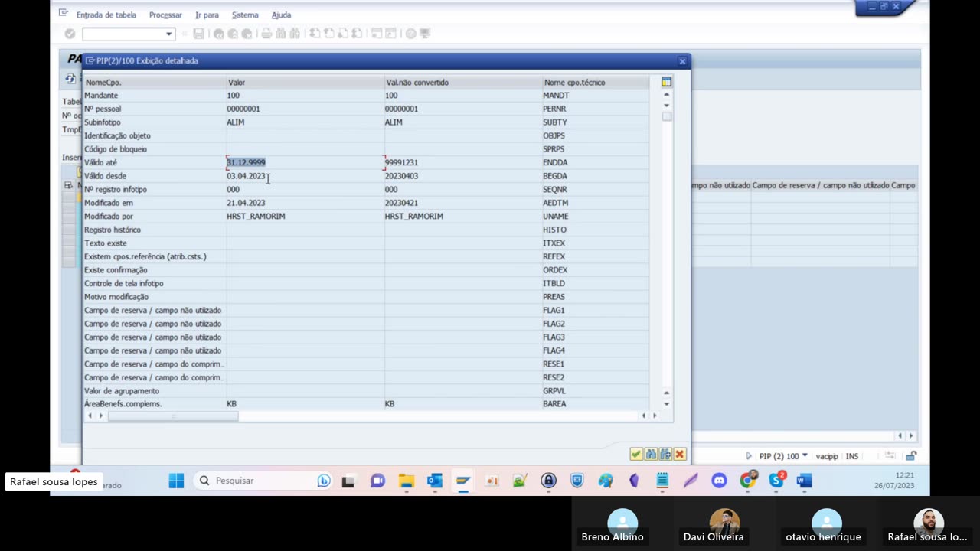Open the Bing chat icon in the search box
The width and height of the screenshot is (980, 551).
pyautogui.click(x=324, y=481)
